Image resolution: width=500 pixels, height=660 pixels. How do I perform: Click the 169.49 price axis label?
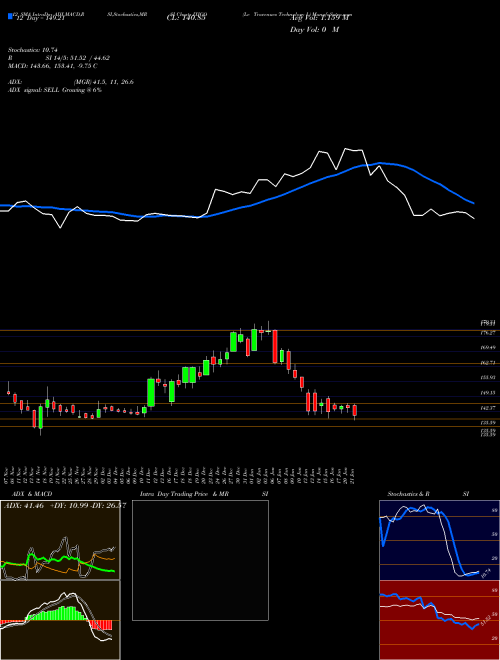click(x=488, y=348)
